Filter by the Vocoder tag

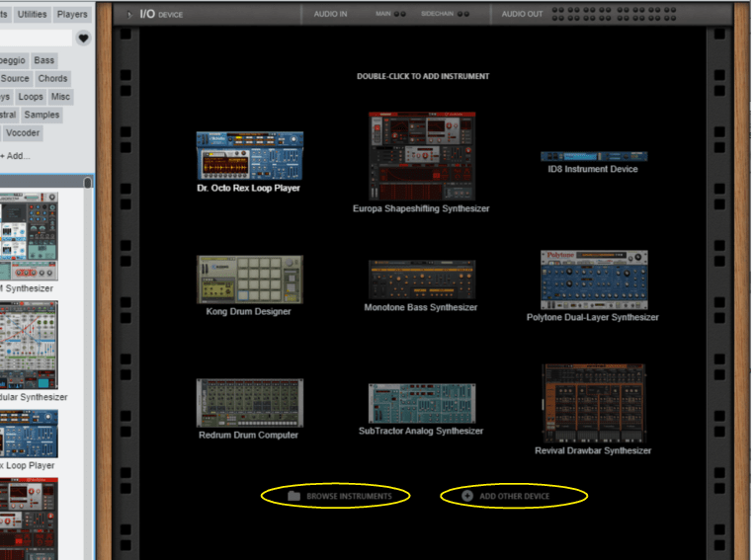click(x=23, y=132)
